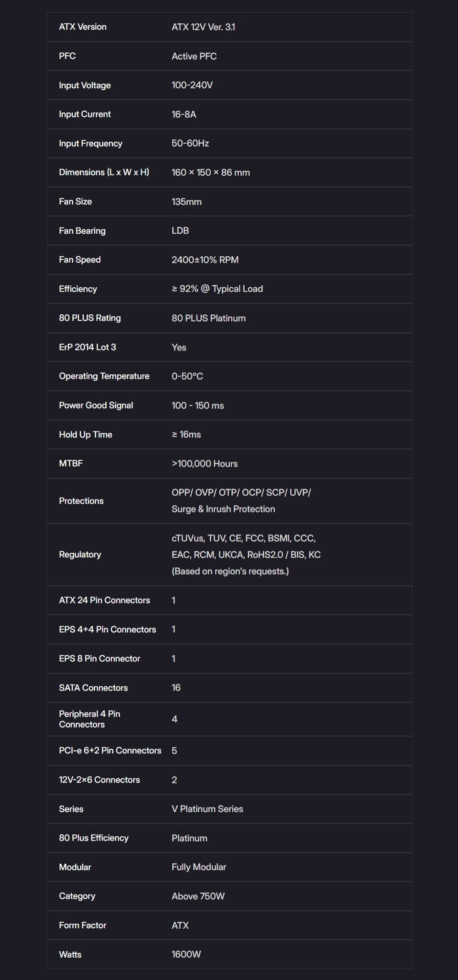The height and width of the screenshot is (980, 458).
Task: Click the ErP 2014 Lot 3 label
Action: pos(87,347)
